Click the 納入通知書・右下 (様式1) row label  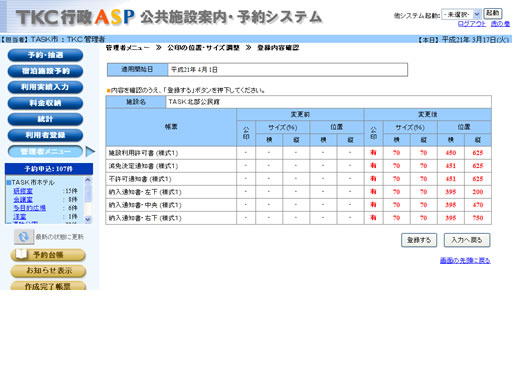click(x=145, y=218)
